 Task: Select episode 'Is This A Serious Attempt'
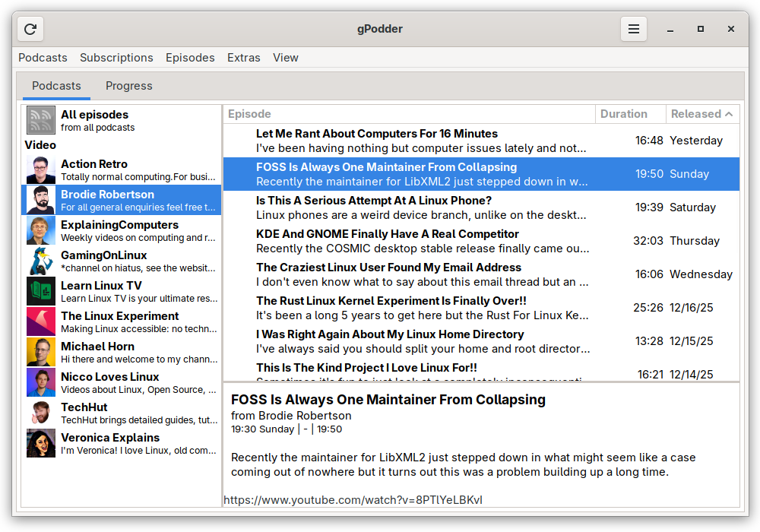click(x=481, y=207)
